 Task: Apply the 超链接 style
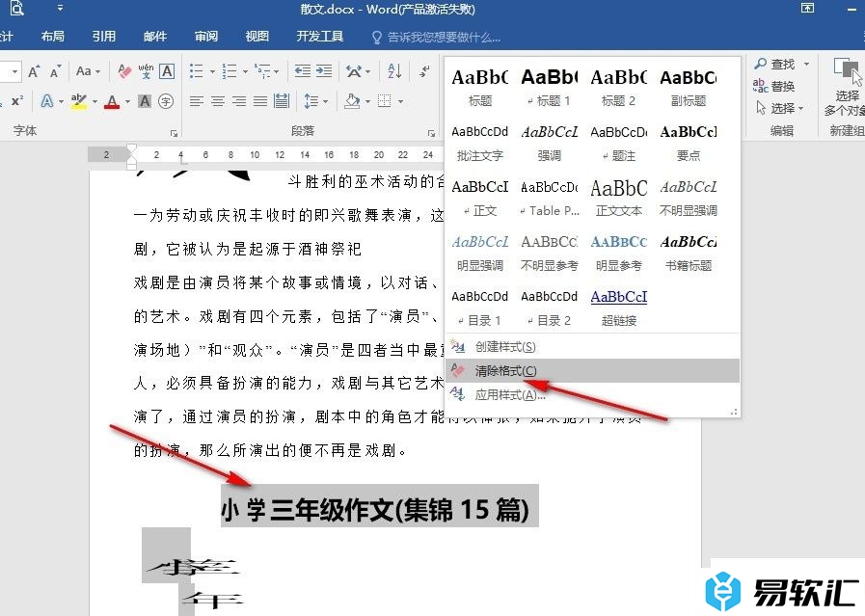[x=619, y=308]
